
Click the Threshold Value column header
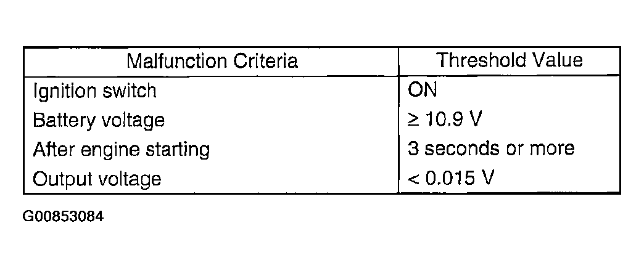pyautogui.click(x=509, y=60)
